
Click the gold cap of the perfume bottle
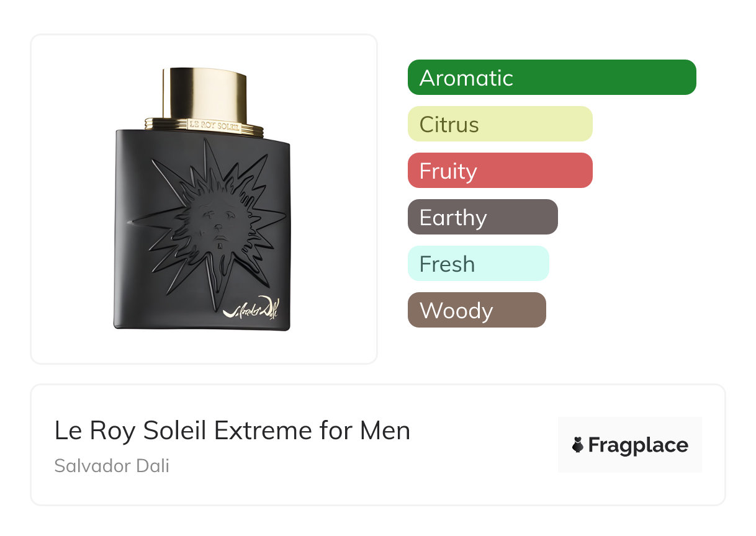tap(204, 93)
